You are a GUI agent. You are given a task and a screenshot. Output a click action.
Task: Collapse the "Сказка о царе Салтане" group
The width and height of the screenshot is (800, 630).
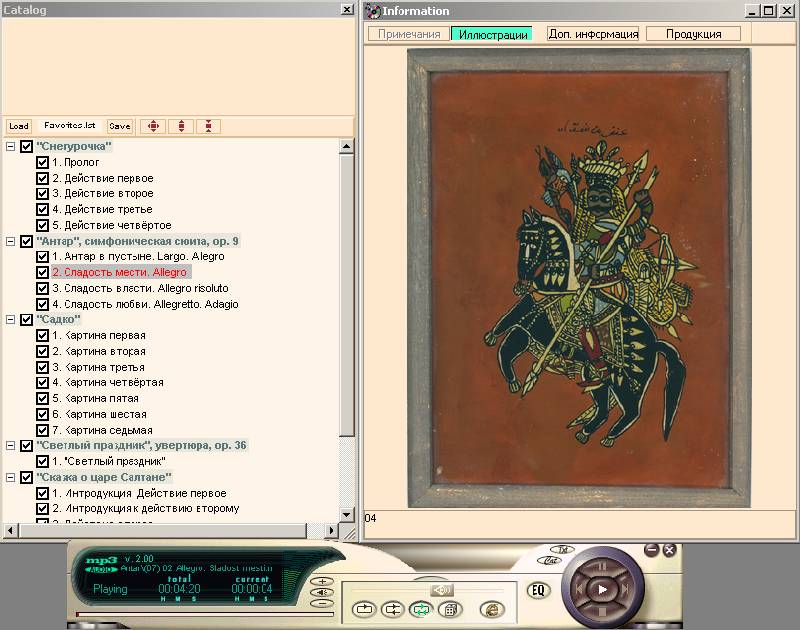(x=10, y=477)
